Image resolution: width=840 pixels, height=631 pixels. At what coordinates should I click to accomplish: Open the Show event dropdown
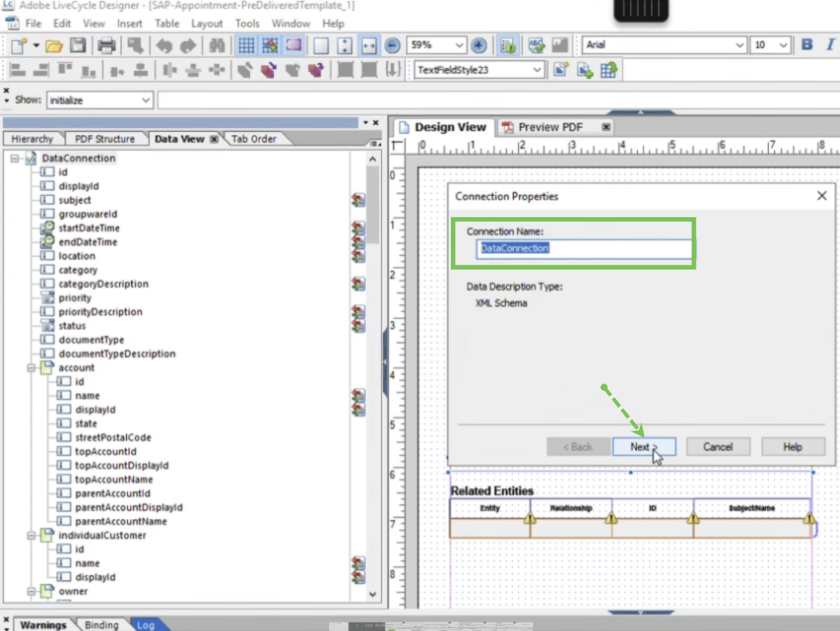[146, 100]
